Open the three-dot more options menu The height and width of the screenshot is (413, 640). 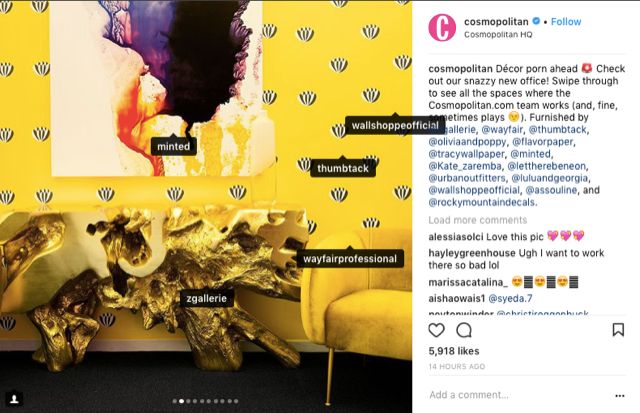coord(620,395)
